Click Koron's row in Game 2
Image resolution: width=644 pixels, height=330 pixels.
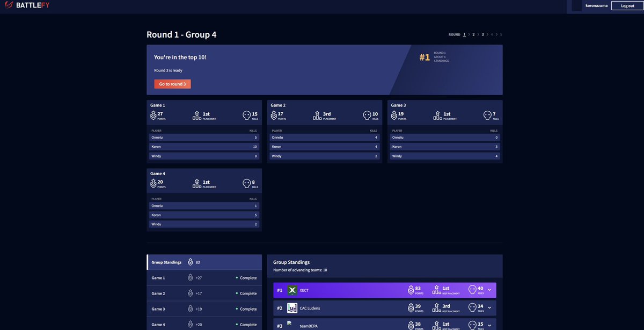(x=324, y=147)
